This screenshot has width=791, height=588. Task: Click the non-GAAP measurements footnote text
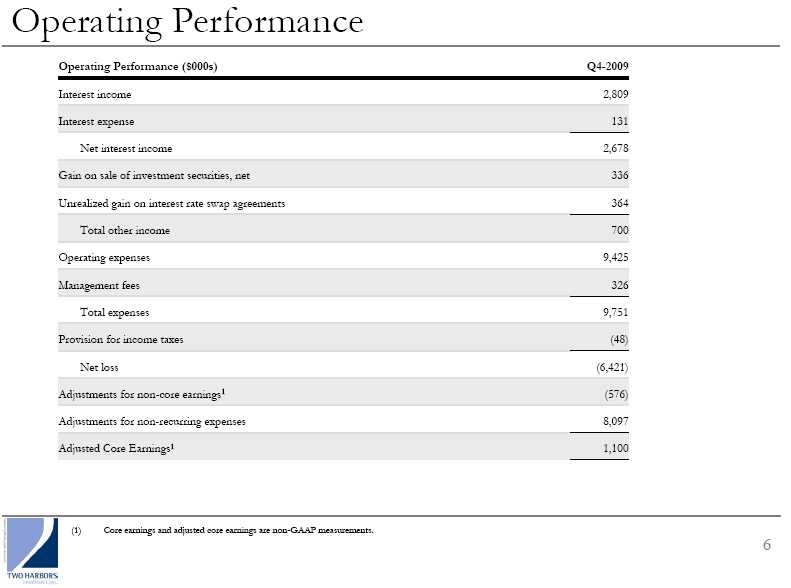point(238,530)
